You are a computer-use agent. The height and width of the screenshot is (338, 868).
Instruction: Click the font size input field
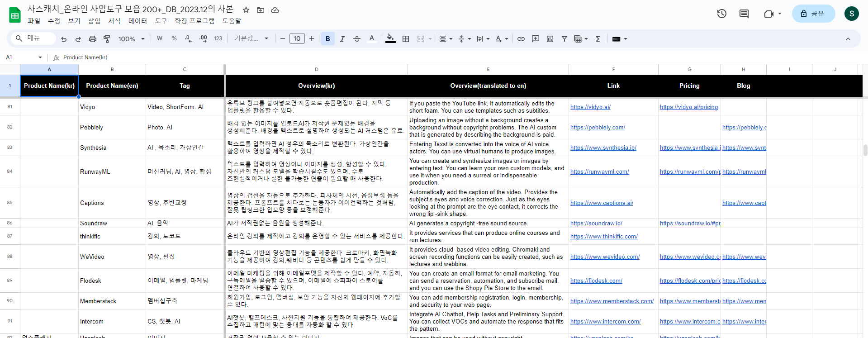tap(297, 39)
